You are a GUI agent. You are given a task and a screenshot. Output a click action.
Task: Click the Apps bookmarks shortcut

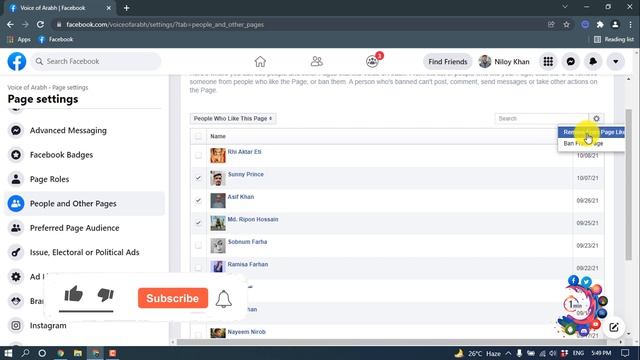(x=19, y=40)
